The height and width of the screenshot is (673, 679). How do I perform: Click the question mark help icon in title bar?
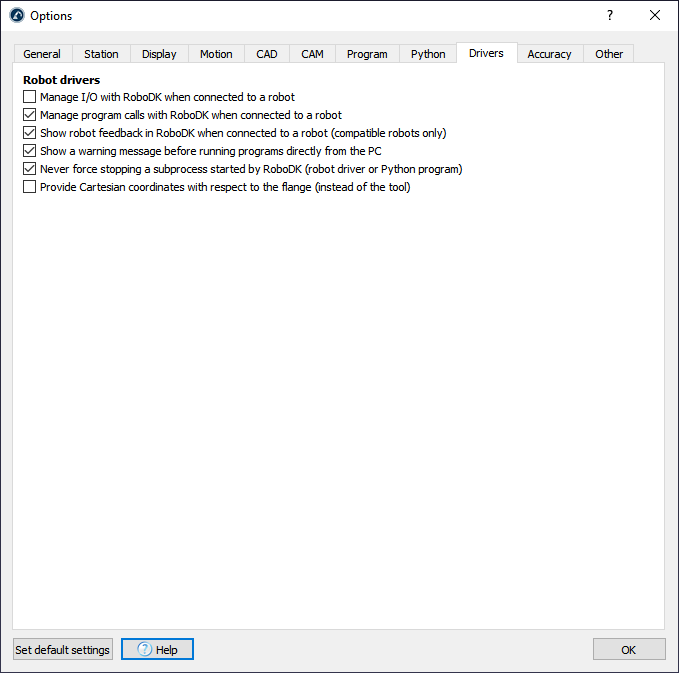(610, 15)
